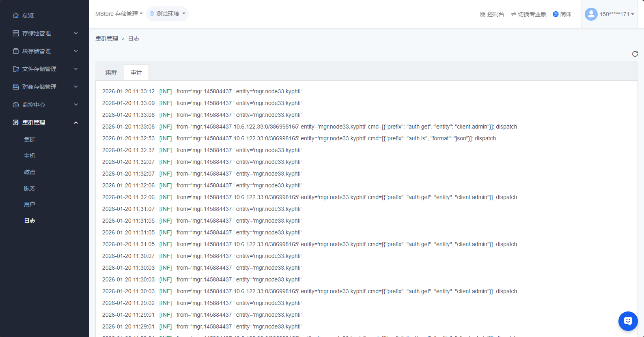This screenshot has width=644, height=337.
Task: Click the refresh icon above the log panel
Action: [x=635, y=54]
